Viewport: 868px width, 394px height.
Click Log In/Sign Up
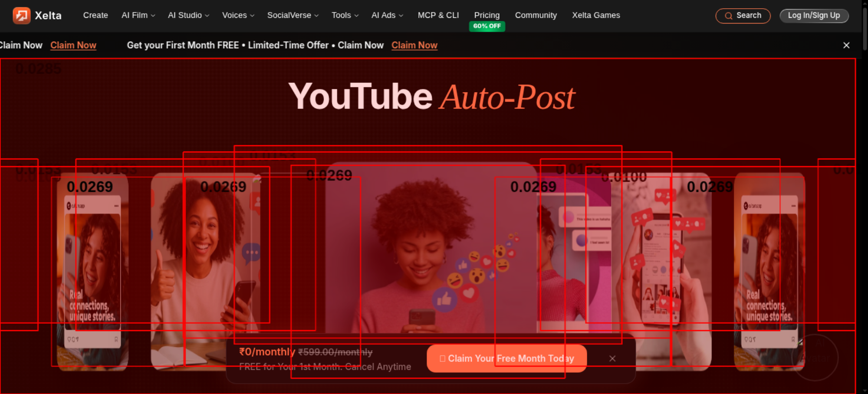pyautogui.click(x=814, y=16)
